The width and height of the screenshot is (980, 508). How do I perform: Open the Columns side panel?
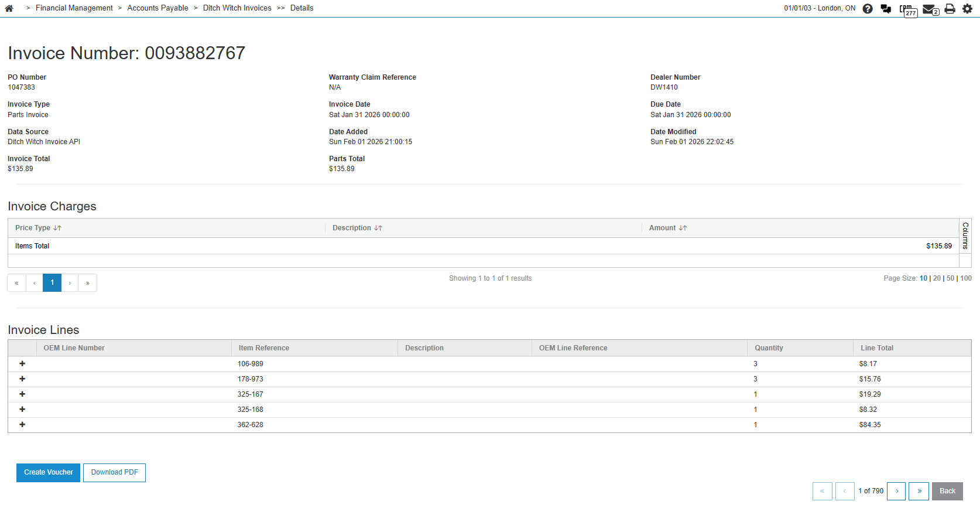point(965,236)
